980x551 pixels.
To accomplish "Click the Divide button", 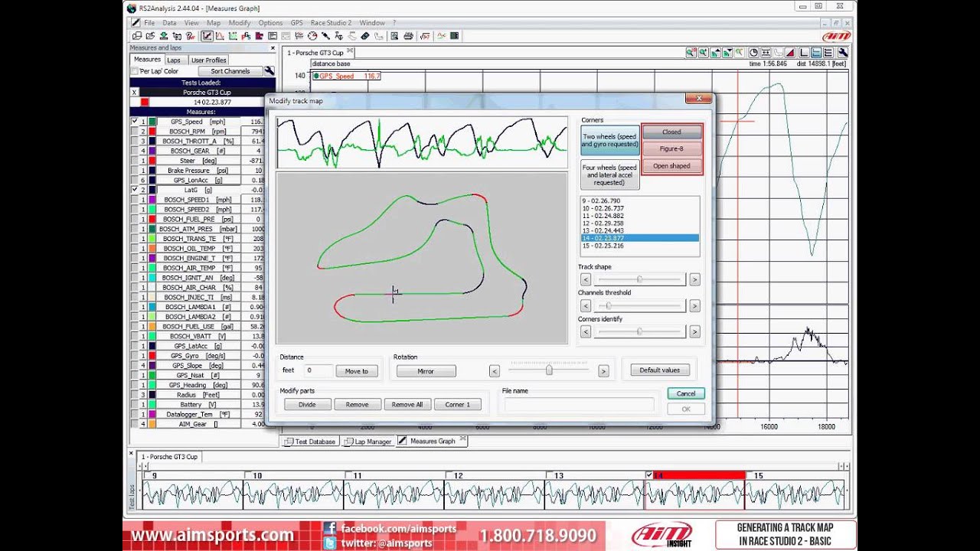I will 307,404.
